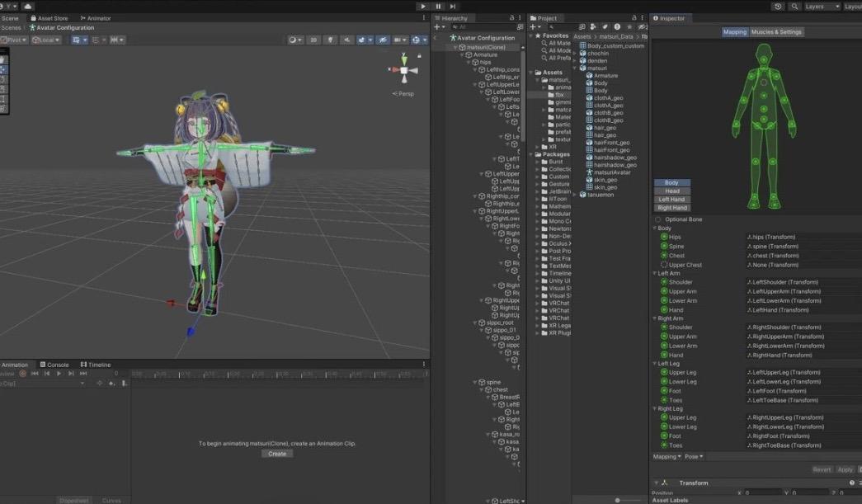
Task: Collapse the matsuri(Clone) hierarchy node
Action: click(x=455, y=47)
